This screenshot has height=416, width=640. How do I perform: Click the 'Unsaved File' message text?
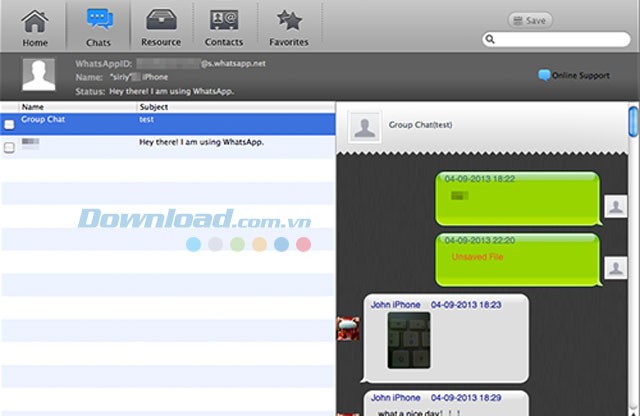pyautogui.click(x=477, y=257)
